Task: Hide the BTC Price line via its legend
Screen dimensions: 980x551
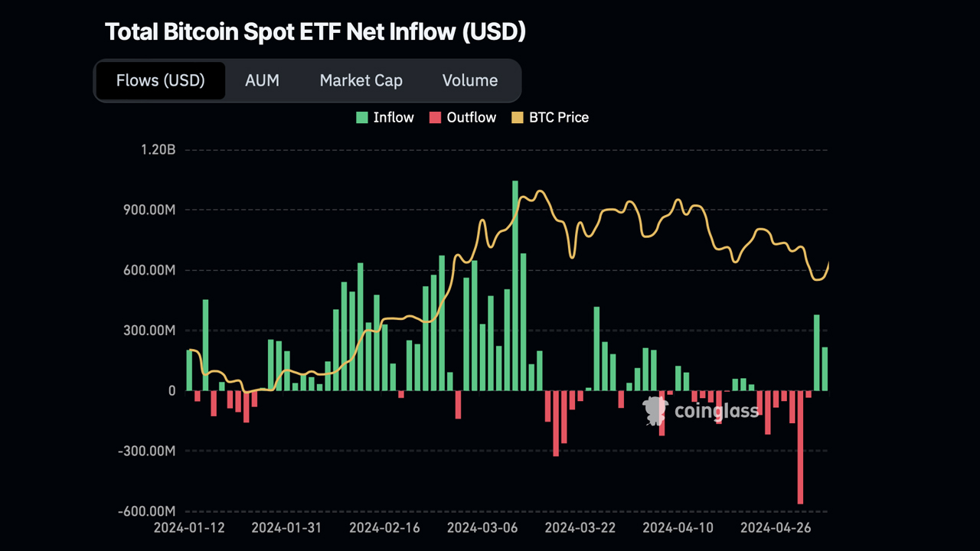Action: (x=550, y=117)
